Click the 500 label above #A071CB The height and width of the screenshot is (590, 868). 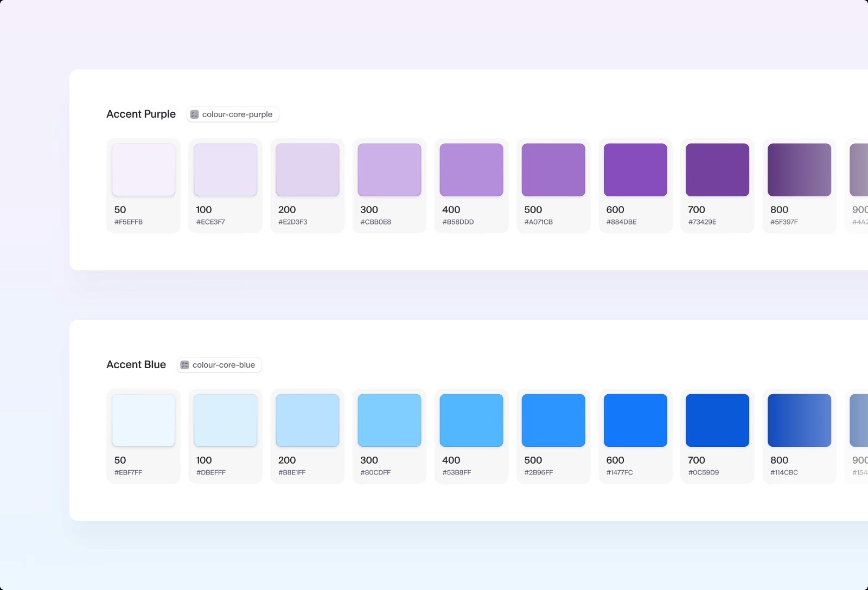pyautogui.click(x=533, y=209)
